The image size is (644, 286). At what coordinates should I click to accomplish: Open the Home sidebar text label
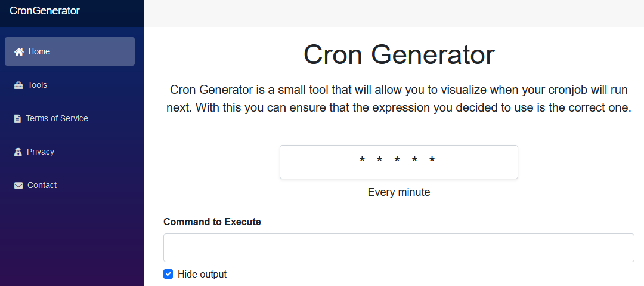click(x=39, y=51)
